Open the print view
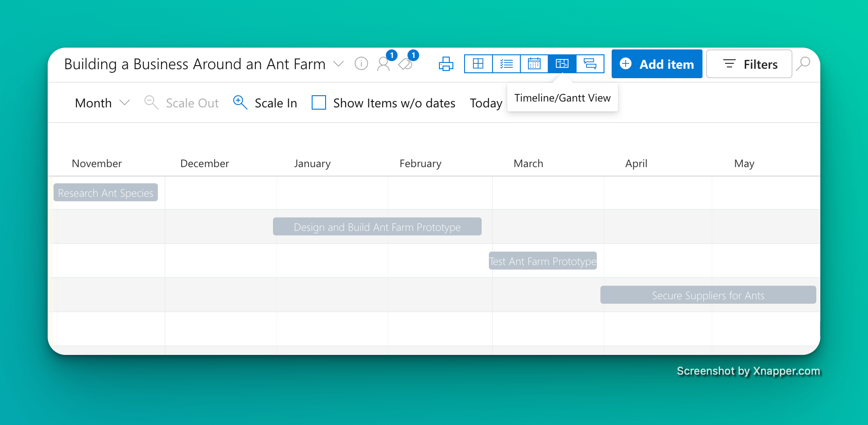Viewport: 868px width, 425px height. [x=446, y=64]
